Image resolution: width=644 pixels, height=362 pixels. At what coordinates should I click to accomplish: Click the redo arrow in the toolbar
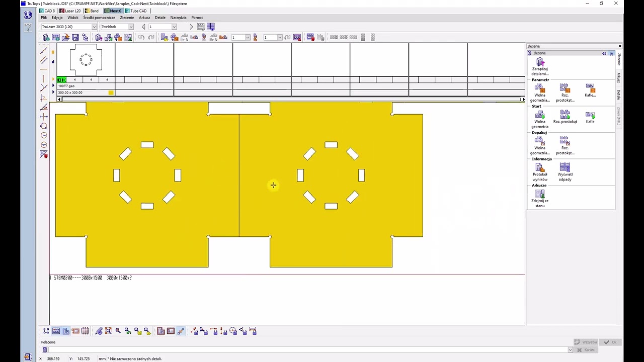(x=151, y=37)
